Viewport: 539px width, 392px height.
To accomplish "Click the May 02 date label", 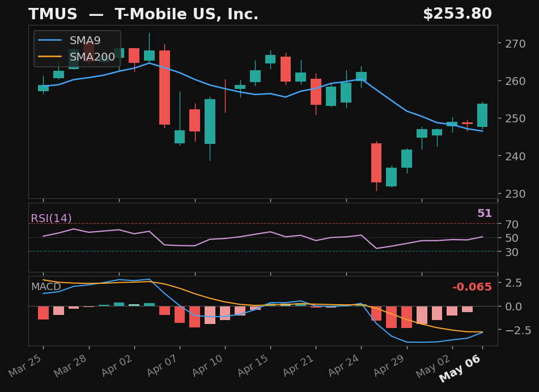I will tap(434, 367).
